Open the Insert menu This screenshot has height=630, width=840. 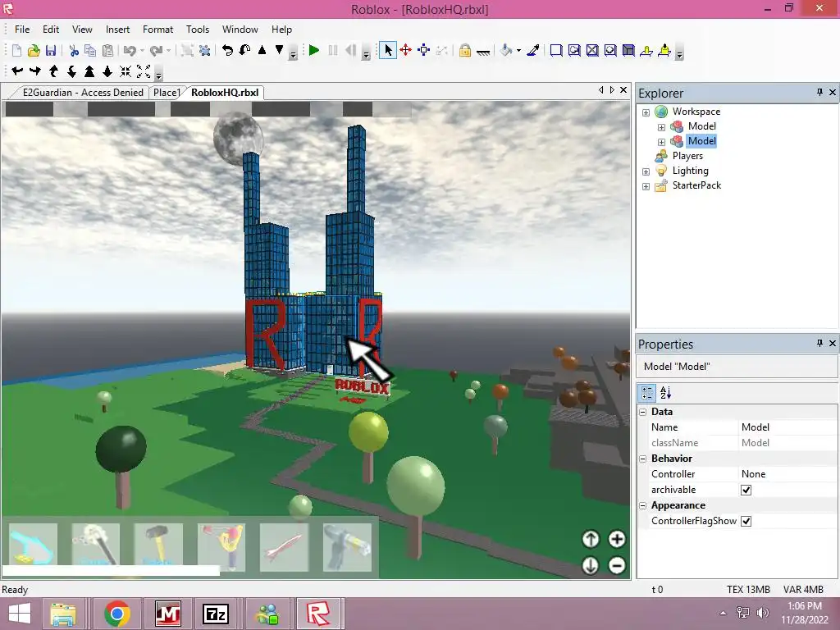coord(117,30)
